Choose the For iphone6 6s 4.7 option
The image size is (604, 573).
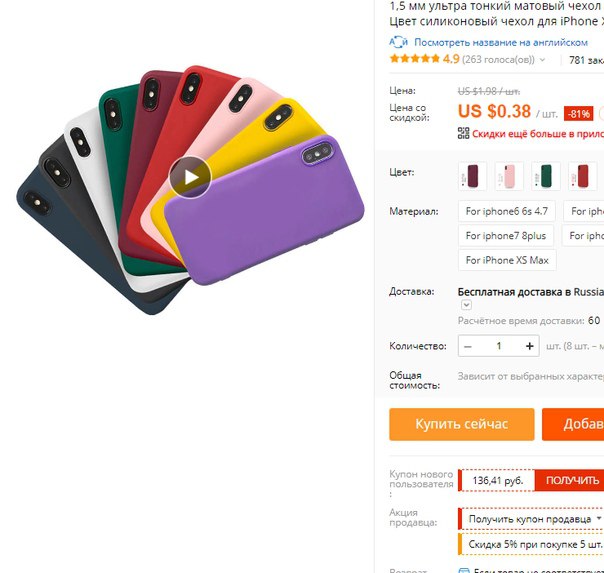coord(507,211)
